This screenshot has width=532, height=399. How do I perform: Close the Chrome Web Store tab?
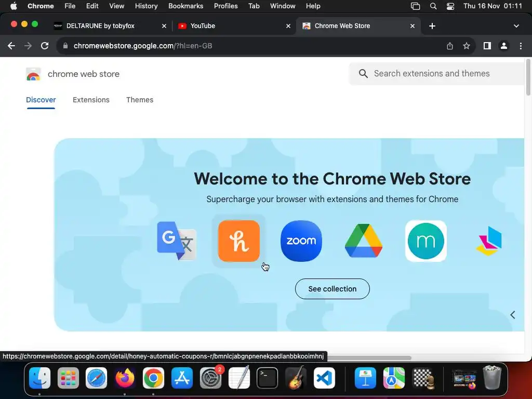point(412,26)
